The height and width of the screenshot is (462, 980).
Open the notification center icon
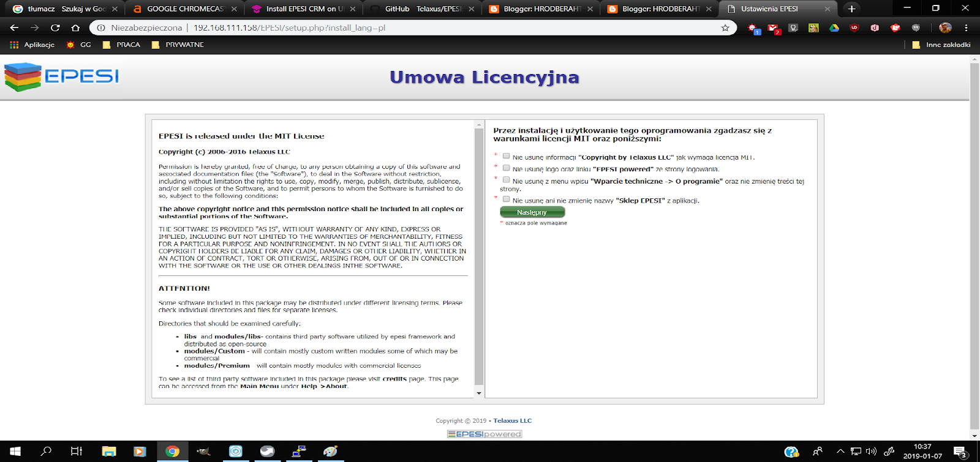pyautogui.click(x=960, y=452)
